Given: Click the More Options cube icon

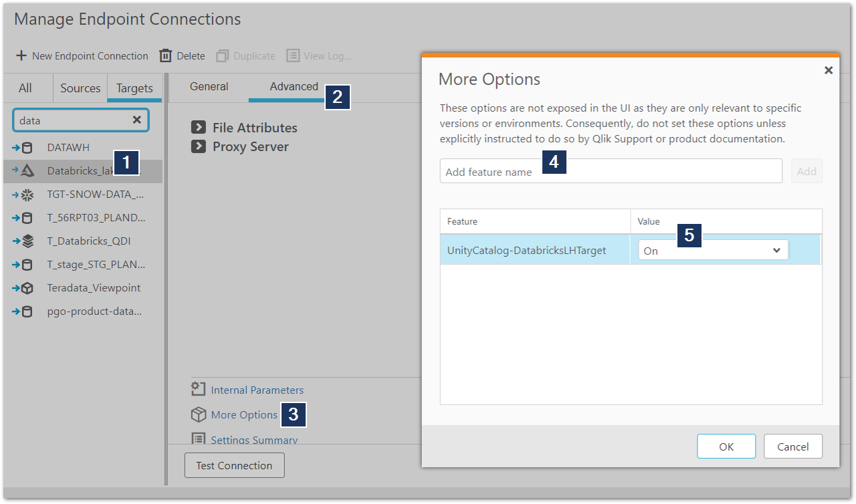Looking at the screenshot, I should click(x=198, y=415).
